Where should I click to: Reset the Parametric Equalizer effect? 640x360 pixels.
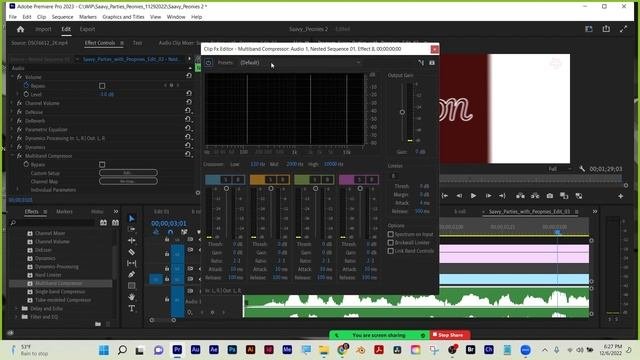click(189, 129)
